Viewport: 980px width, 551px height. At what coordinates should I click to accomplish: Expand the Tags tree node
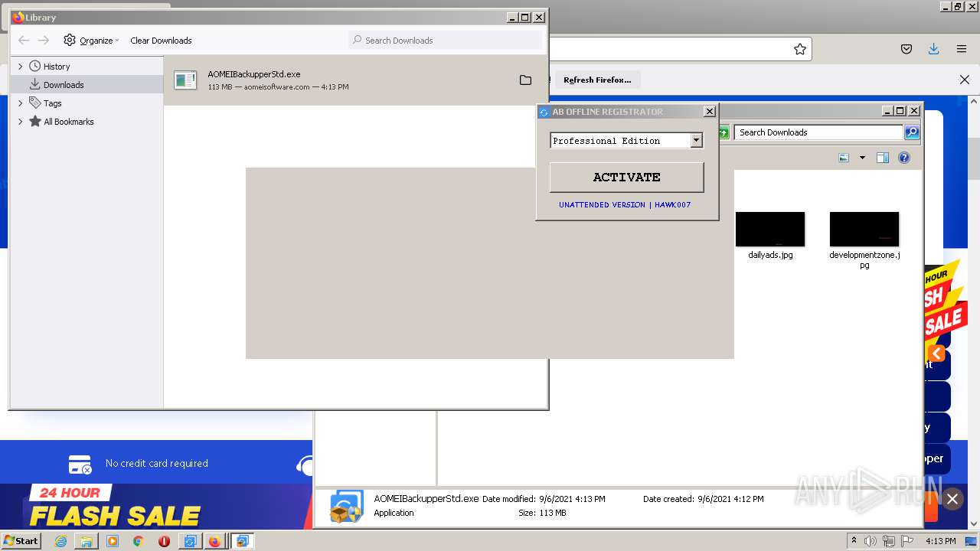21,103
